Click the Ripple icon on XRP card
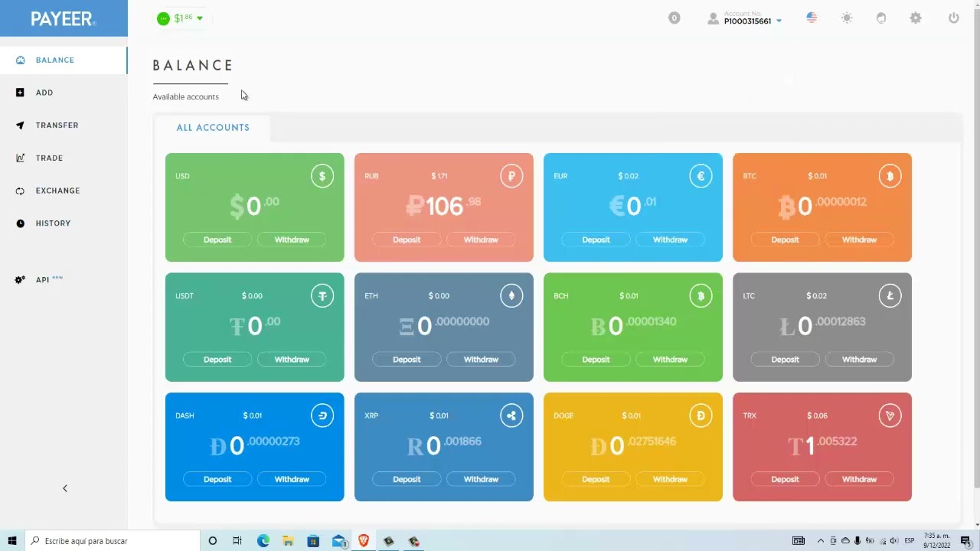 [x=511, y=416]
